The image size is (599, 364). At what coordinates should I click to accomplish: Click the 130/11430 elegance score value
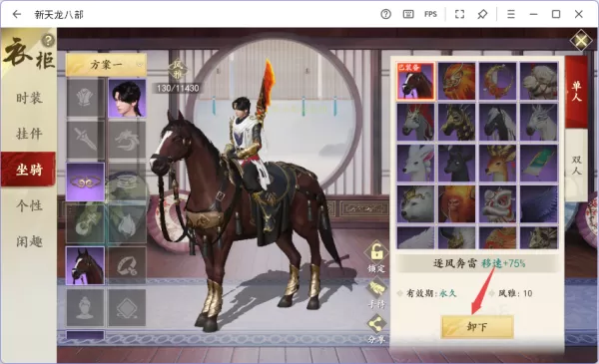178,89
